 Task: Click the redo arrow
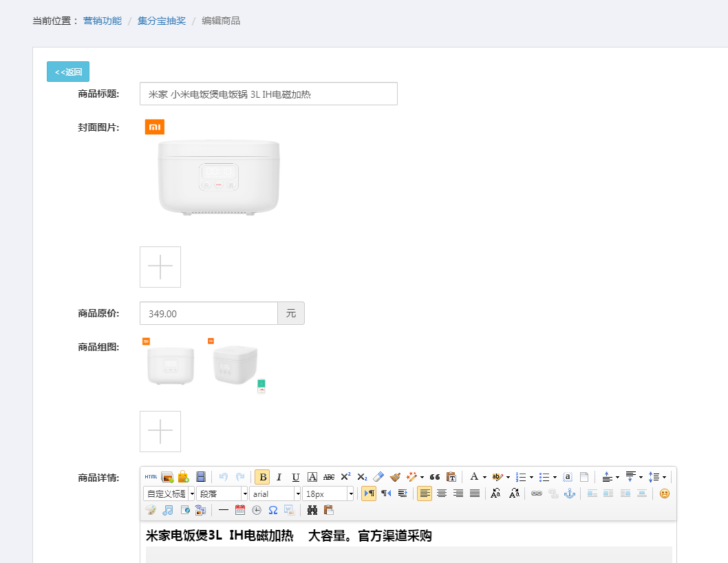click(240, 476)
